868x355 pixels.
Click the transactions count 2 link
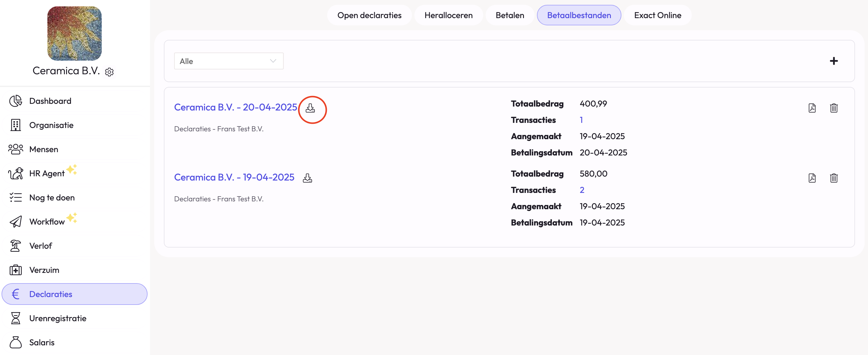[582, 190]
